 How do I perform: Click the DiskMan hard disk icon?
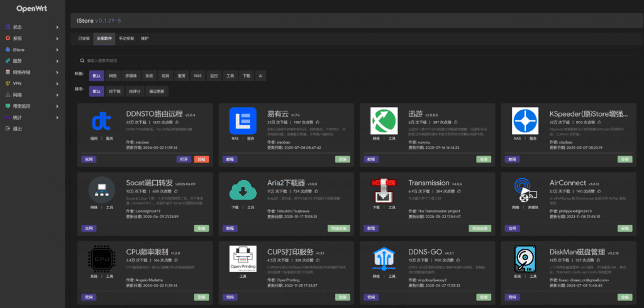(526, 258)
